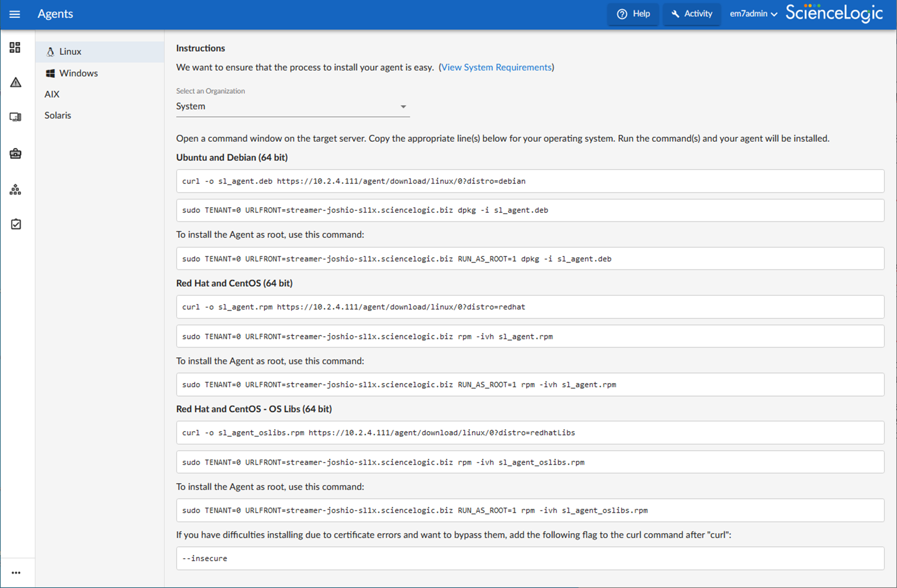This screenshot has width=897, height=588.
Task: Open the Events warning triangle icon
Action: (x=15, y=82)
